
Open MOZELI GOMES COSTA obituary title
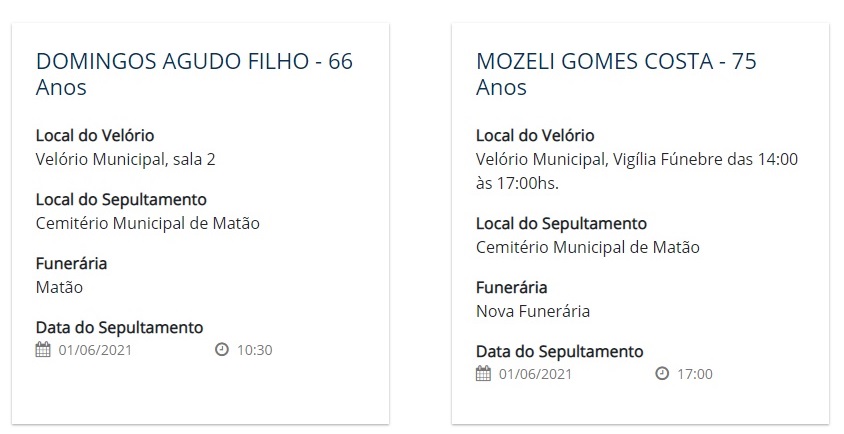(616, 74)
